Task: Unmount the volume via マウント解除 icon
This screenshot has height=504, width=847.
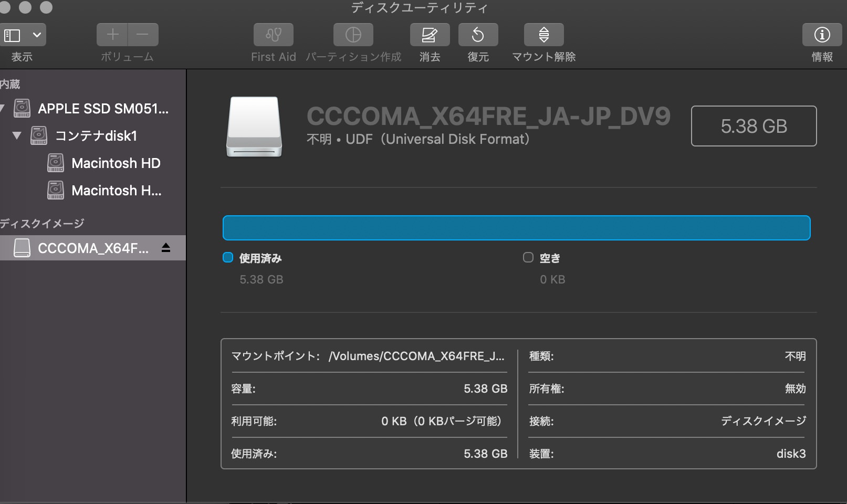Action: point(543,35)
